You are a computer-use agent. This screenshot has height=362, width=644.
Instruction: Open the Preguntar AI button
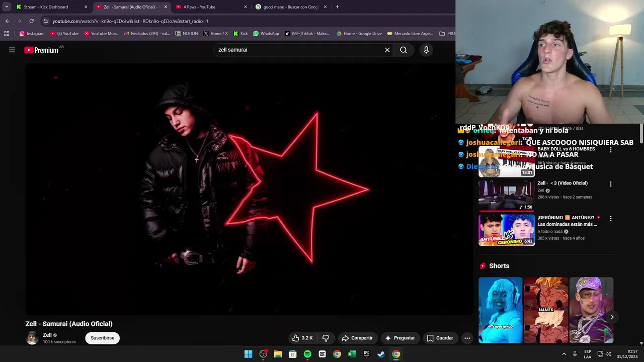point(400,338)
